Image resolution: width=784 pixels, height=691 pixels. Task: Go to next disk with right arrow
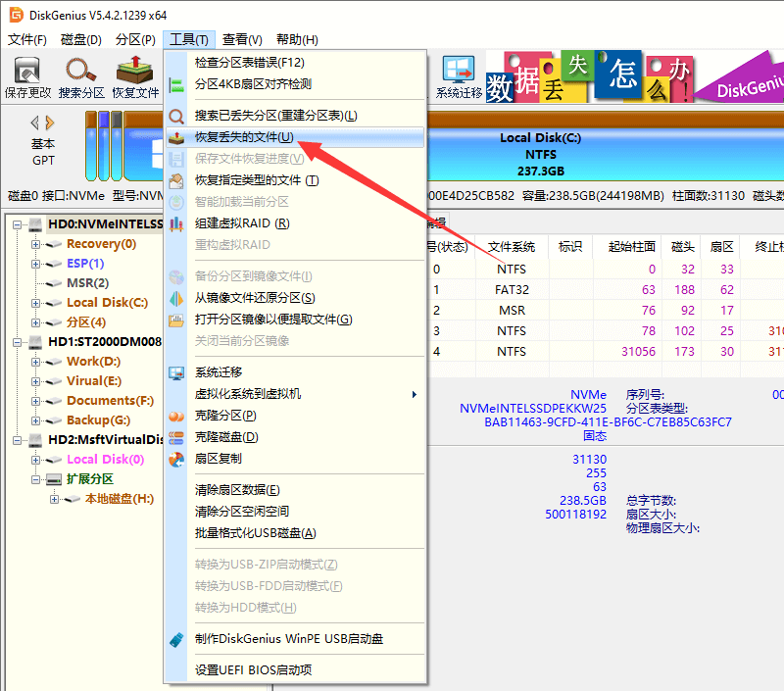pos(50,123)
